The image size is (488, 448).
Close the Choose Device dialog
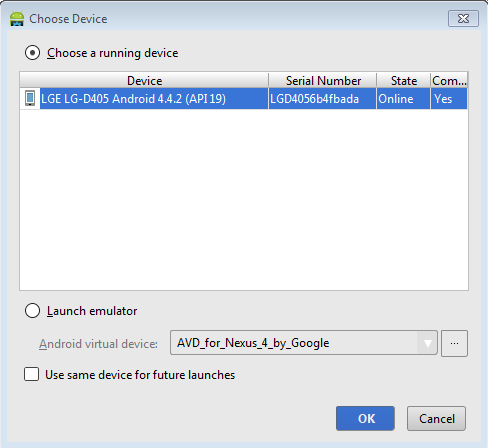tap(463, 18)
